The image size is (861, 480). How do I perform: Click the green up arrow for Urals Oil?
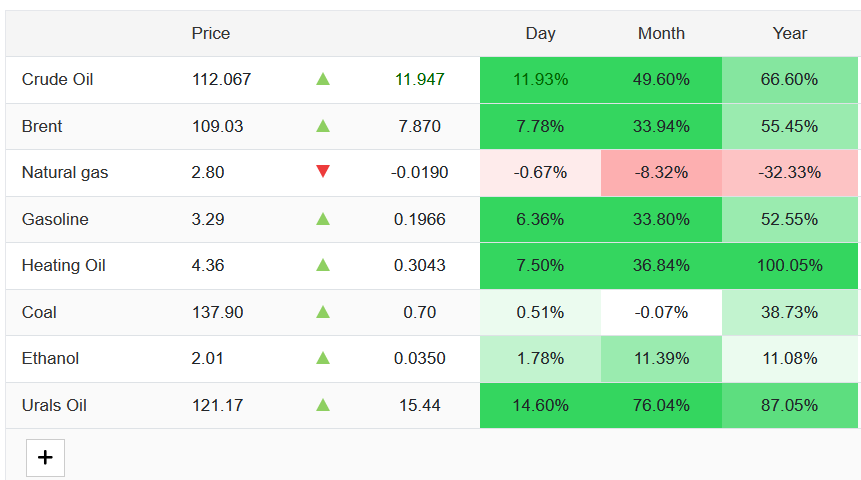click(x=322, y=405)
